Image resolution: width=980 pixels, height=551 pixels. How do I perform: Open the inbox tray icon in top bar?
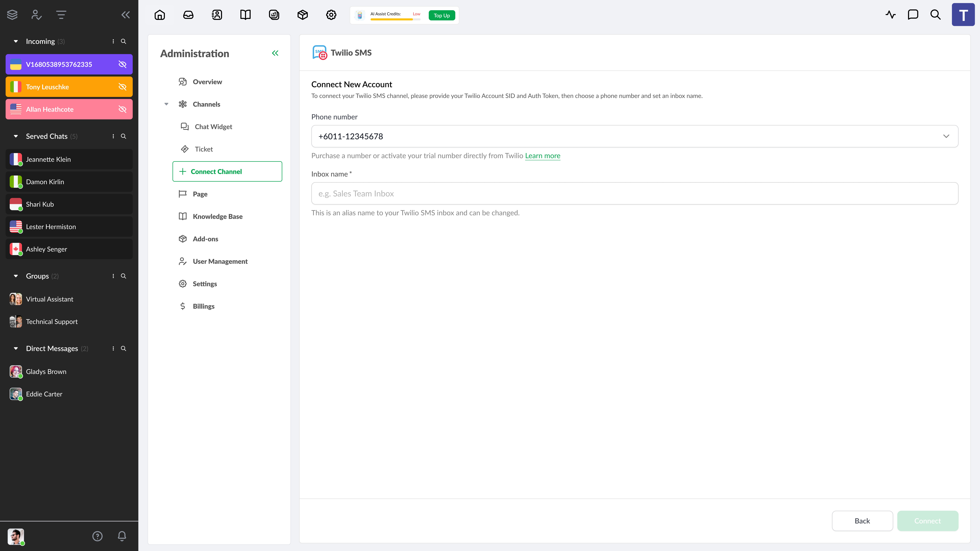188,15
